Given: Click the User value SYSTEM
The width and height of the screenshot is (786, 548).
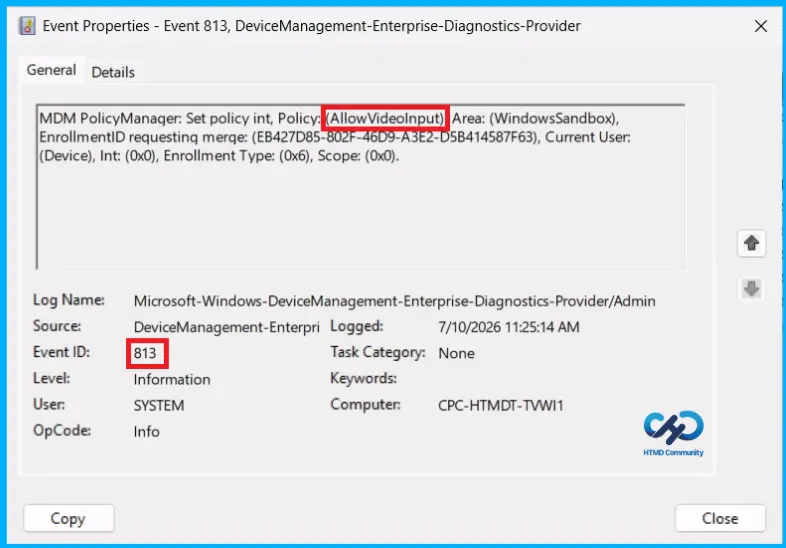Looking at the screenshot, I should [159, 406].
